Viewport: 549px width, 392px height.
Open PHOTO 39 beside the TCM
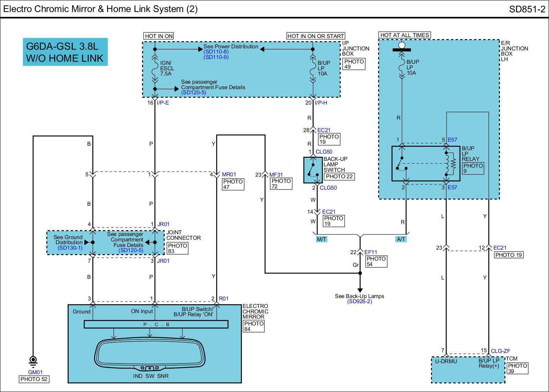tap(517, 368)
